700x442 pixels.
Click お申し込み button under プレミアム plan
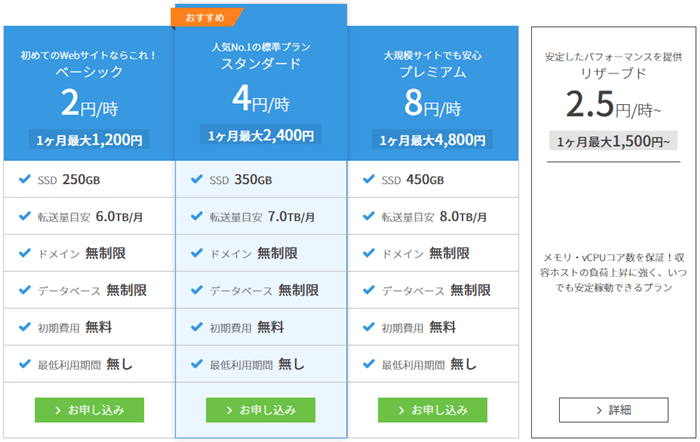click(433, 410)
